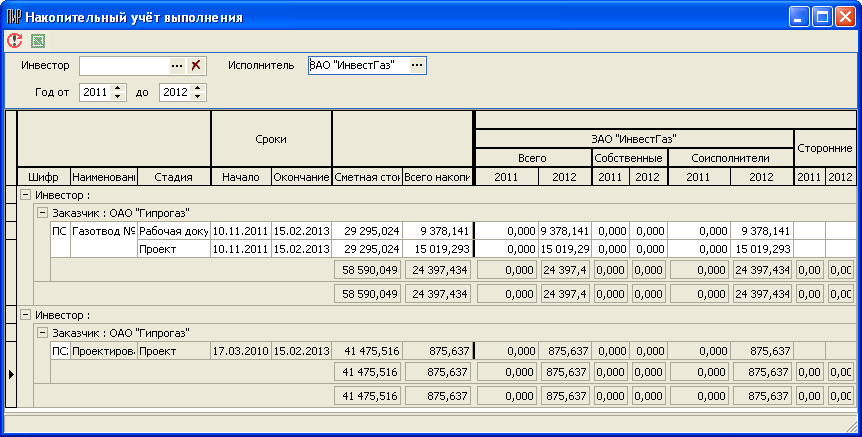The image size is (862, 437).
Task: Click the Сметная стоимость column header
Action: point(367,177)
